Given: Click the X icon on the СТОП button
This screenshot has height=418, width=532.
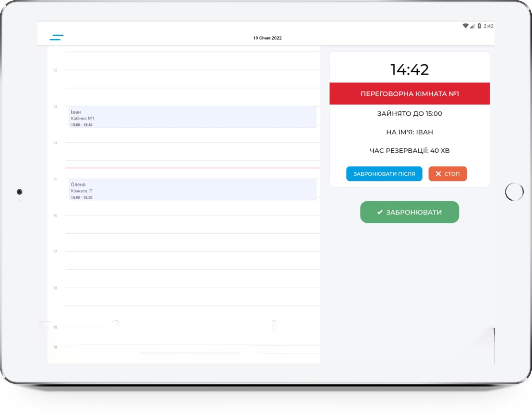Looking at the screenshot, I should pos(438,174).
